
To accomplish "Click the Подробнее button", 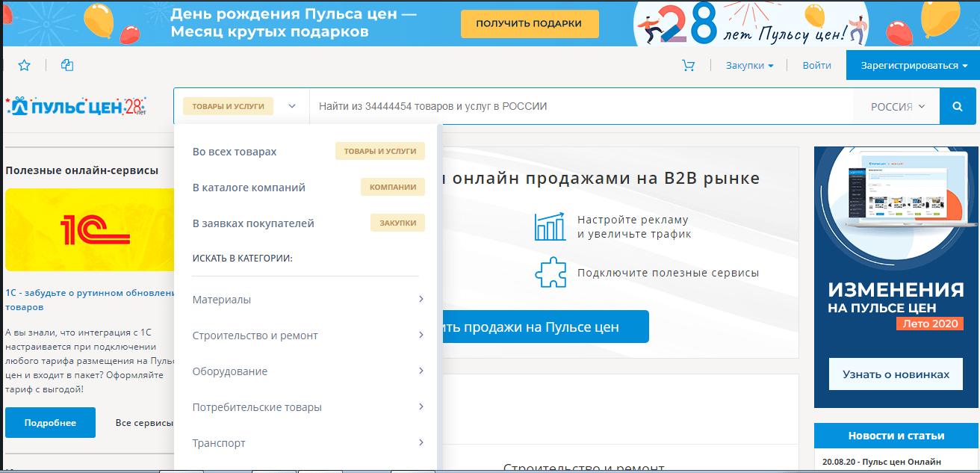I will 50,423.
